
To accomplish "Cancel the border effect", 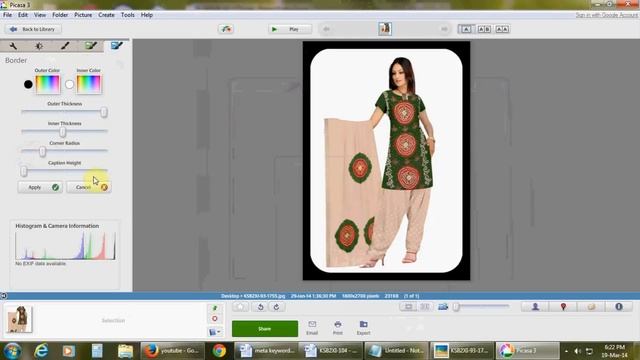I will 89,187.
